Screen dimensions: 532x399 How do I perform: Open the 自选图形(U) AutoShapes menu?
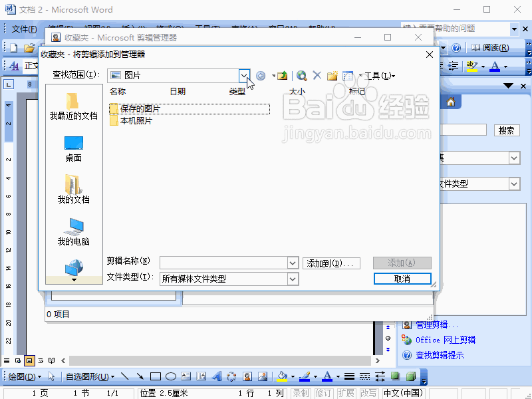click(x=90, y=376)
